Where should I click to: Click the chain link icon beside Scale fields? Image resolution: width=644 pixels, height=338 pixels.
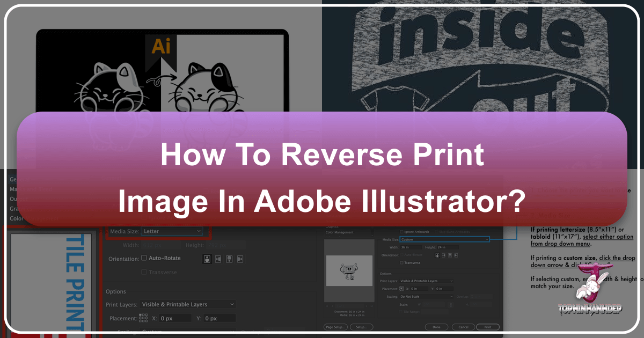coord(451,304)
